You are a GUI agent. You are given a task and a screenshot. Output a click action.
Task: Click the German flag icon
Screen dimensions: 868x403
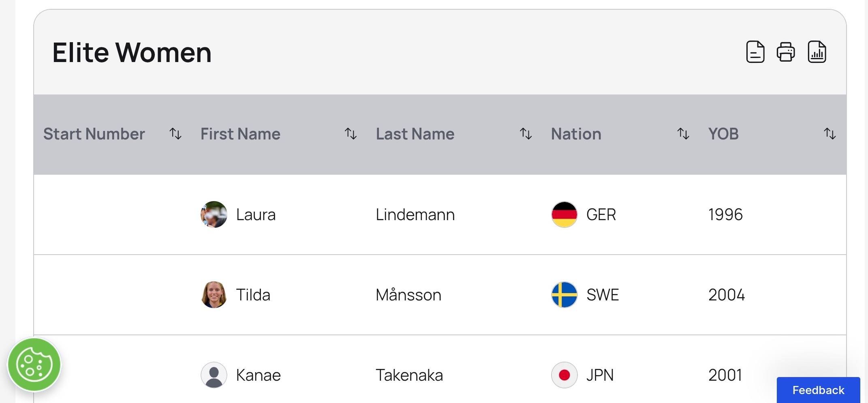(x=564, y=214)
